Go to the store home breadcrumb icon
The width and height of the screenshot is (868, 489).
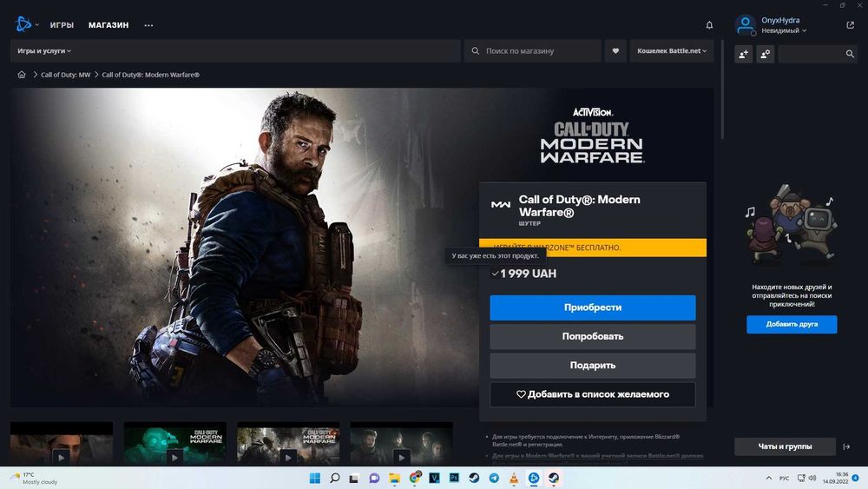point(22,75)
